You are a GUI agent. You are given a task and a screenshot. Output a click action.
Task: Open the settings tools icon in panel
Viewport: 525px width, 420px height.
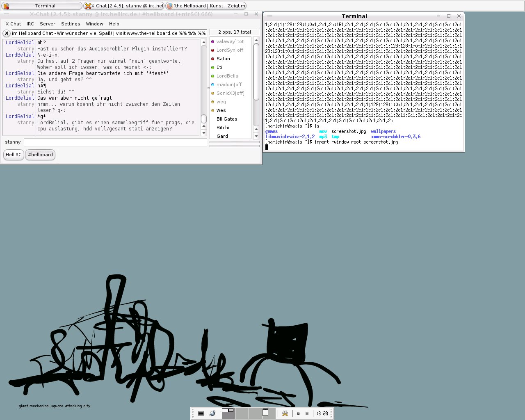tap(285, 413)
